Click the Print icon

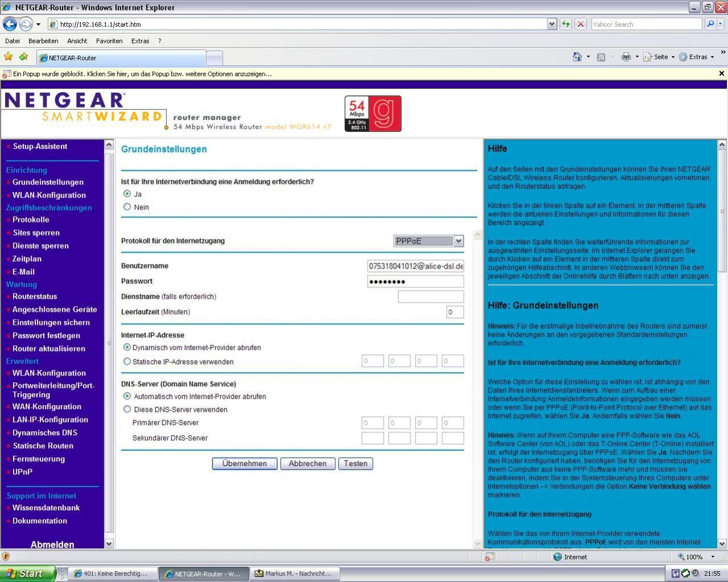tap(626, 57)
